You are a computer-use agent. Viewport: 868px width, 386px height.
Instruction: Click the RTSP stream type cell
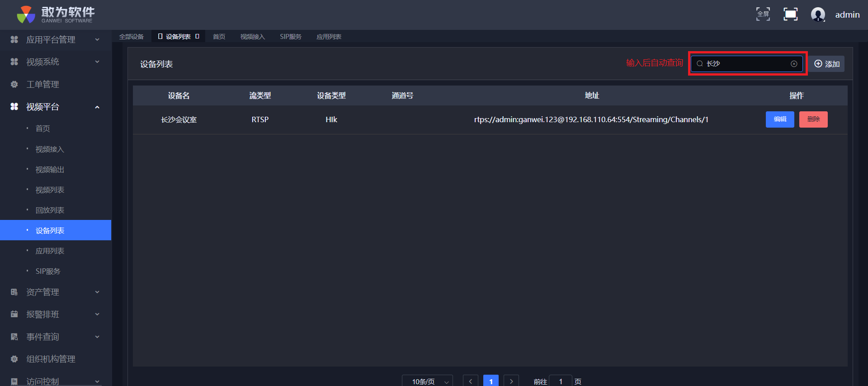pyautogui.click(x=260, y=119)
